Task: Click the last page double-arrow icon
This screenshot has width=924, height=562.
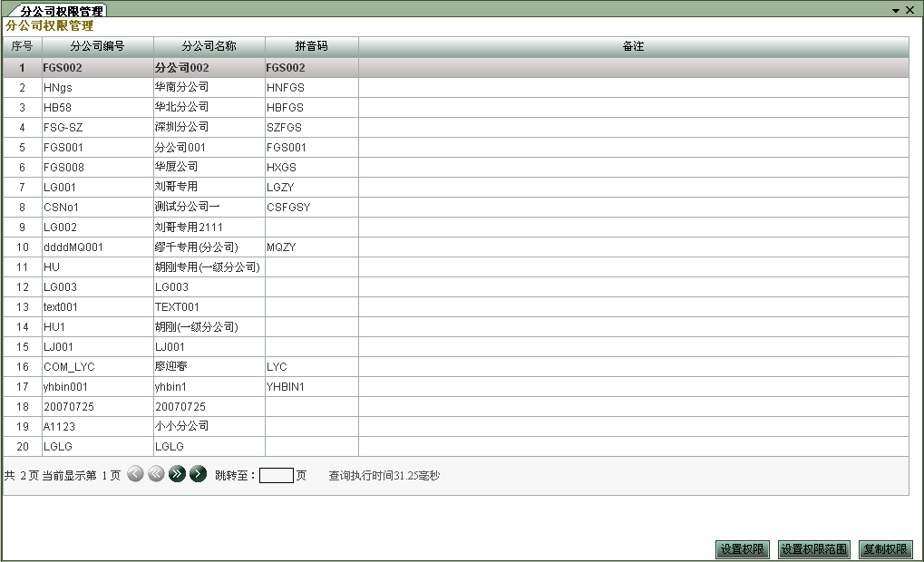Action: click(177, 474)
